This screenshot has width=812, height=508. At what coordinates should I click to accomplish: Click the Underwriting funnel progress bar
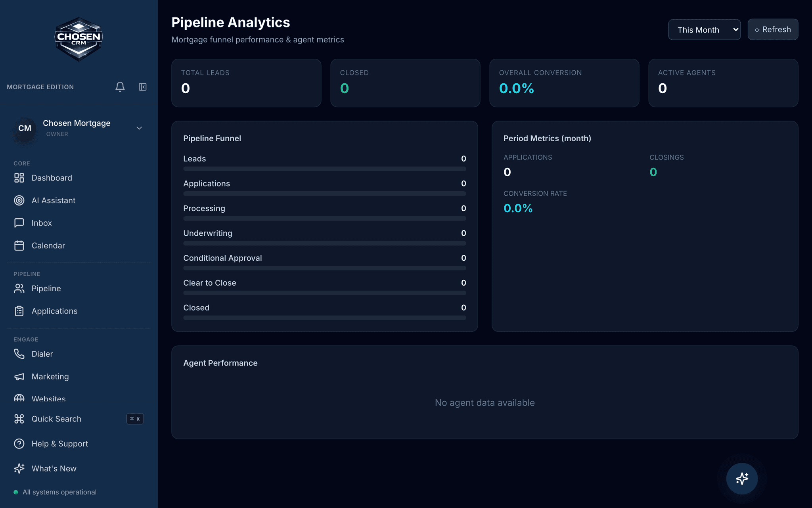coord(325,243)
